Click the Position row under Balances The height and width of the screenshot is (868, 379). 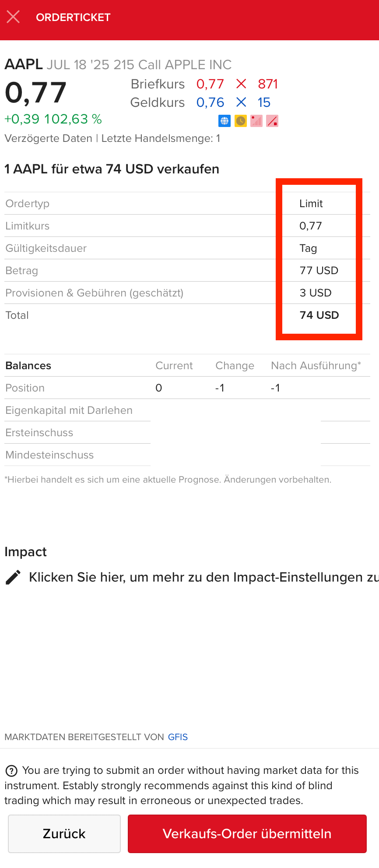[x=25, y=388]
